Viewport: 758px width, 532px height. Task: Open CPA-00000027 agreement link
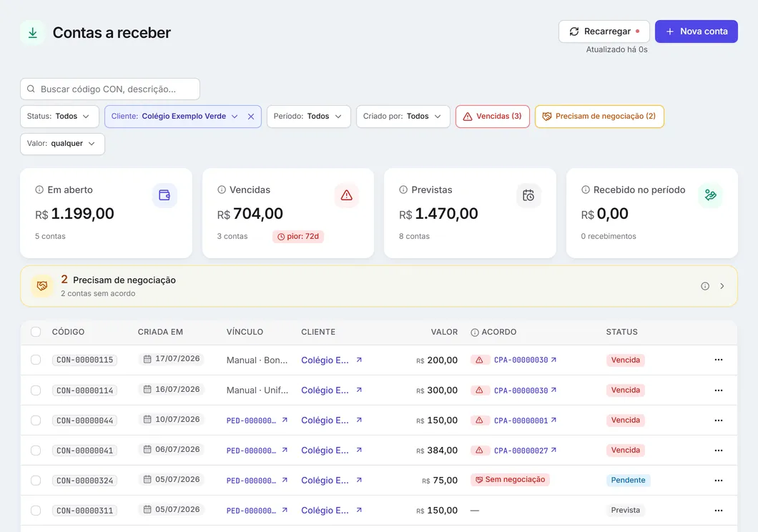(525, 450)
